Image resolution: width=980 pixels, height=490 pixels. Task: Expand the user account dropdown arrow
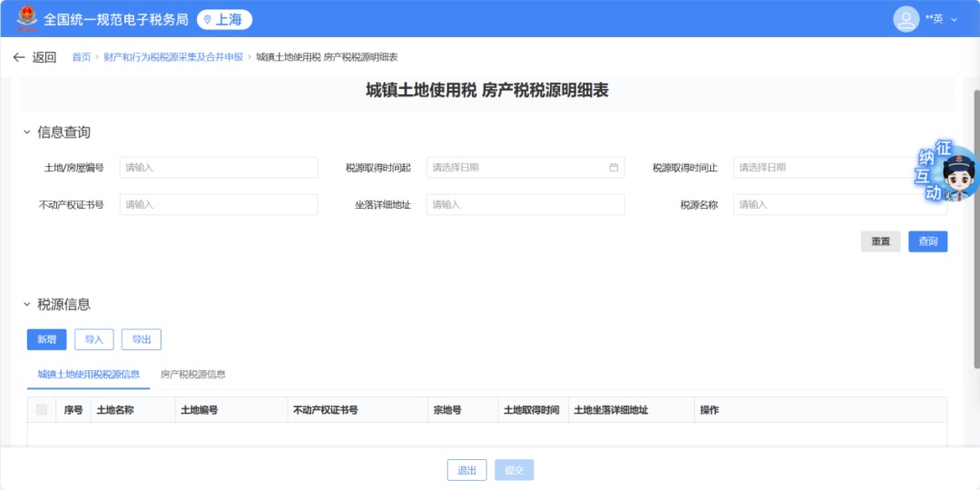point(954,19)
